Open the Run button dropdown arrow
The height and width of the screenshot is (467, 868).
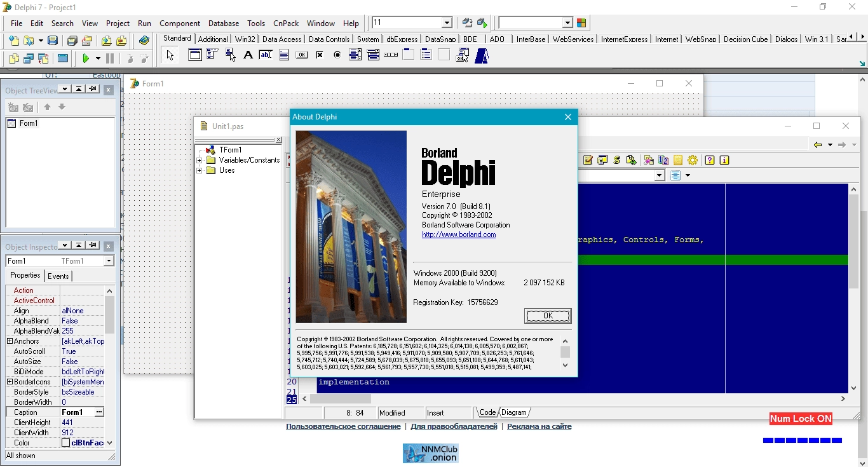tap(98, 58)
